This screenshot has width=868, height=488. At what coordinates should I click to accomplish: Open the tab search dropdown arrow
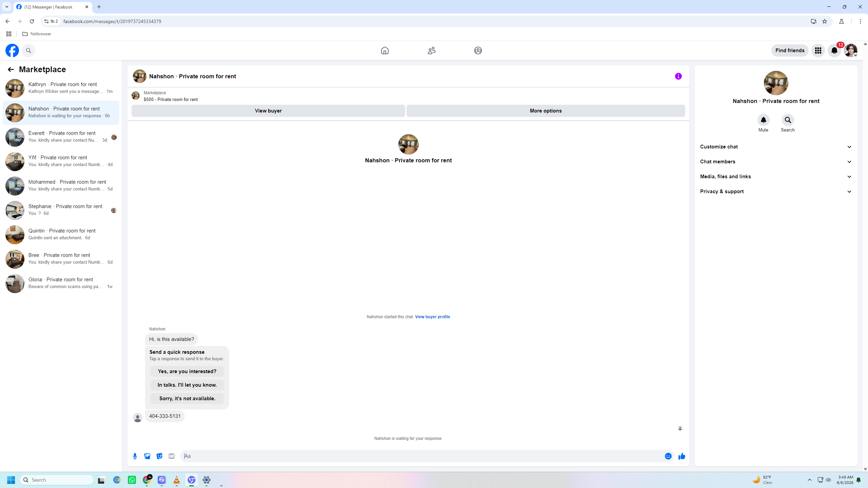[x=6, y=7]
